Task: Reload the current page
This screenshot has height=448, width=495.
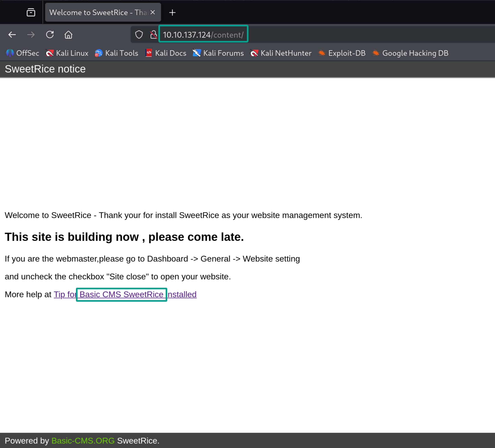Action: click(x=50, y=35)
